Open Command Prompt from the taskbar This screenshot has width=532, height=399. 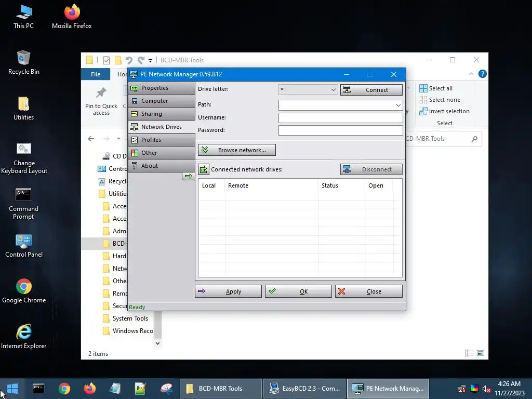38,389
